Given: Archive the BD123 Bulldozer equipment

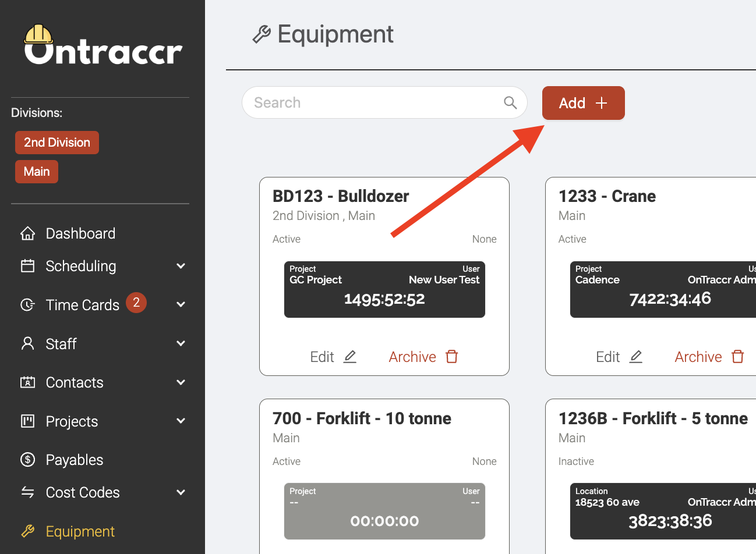Looking at the screenshot, I should (423, 357).
